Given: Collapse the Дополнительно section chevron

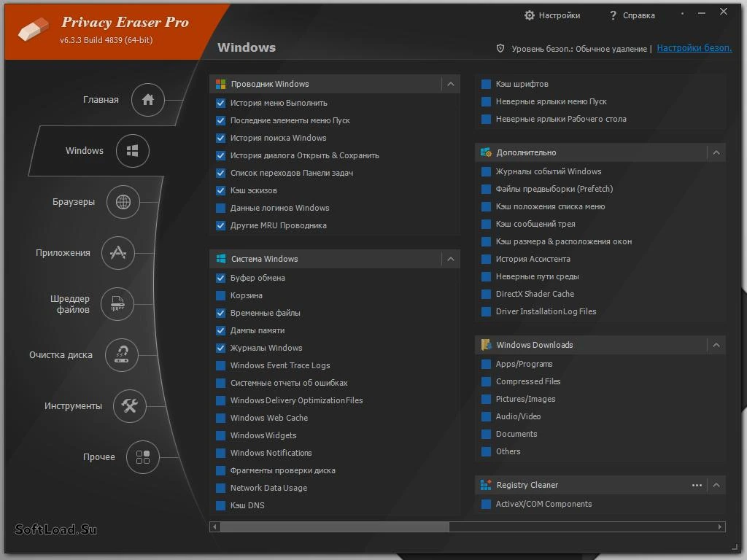Looking at the screenshot, I should 716,152.
